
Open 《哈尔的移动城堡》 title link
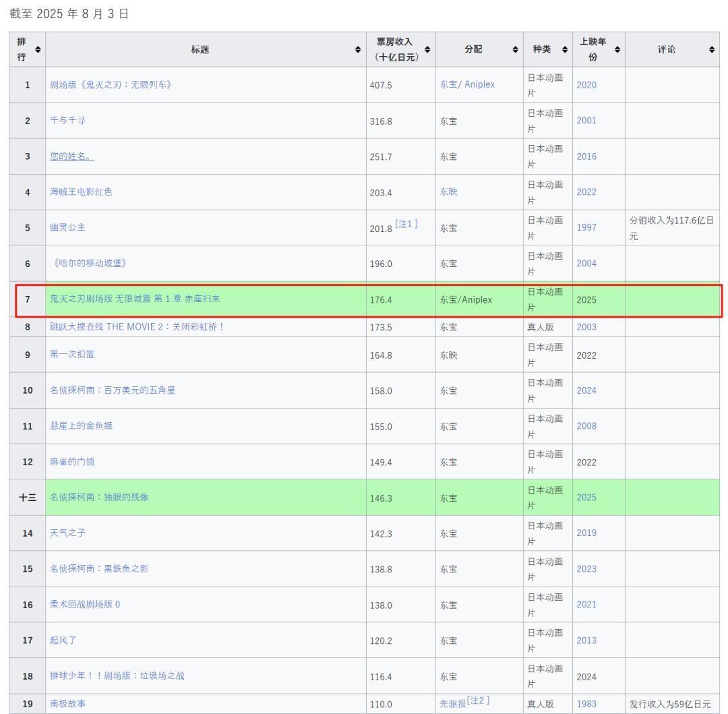point(88,264)
